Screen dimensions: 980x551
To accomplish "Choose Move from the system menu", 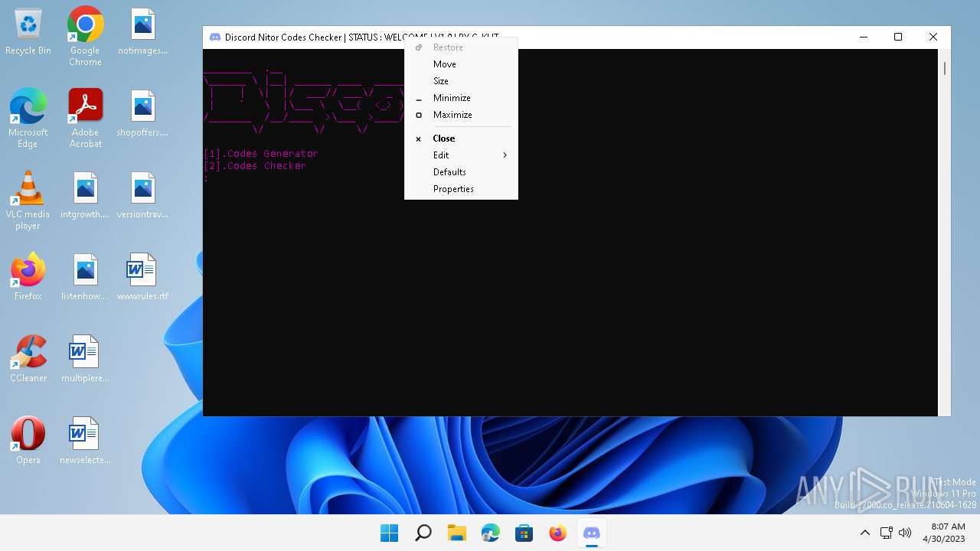I will coord(461,64).
